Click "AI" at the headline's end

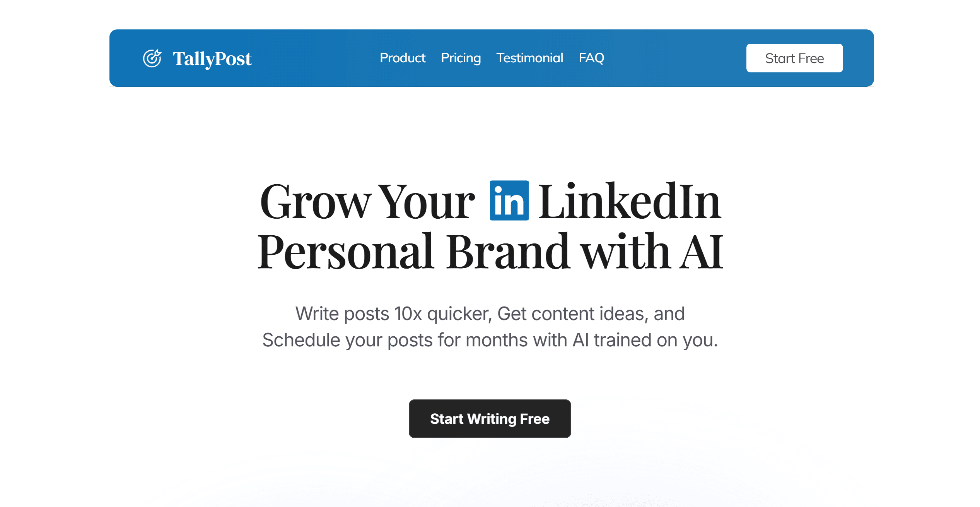[702, 252]
